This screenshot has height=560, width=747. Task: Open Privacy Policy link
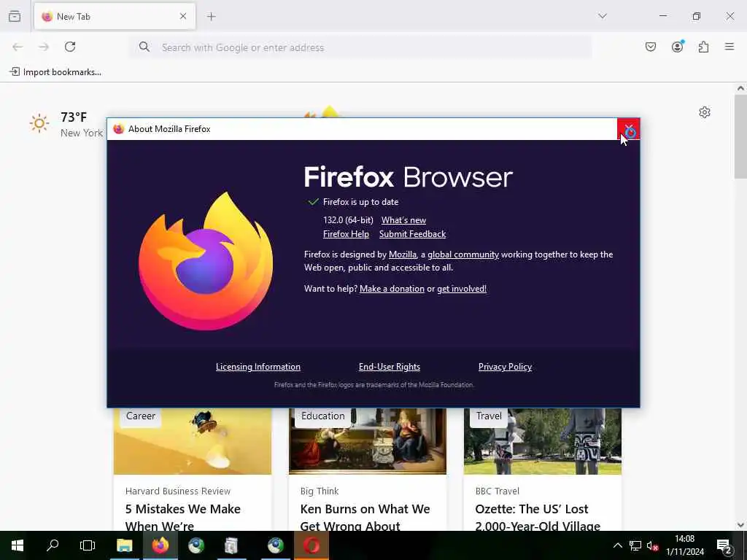pos(505,367)
